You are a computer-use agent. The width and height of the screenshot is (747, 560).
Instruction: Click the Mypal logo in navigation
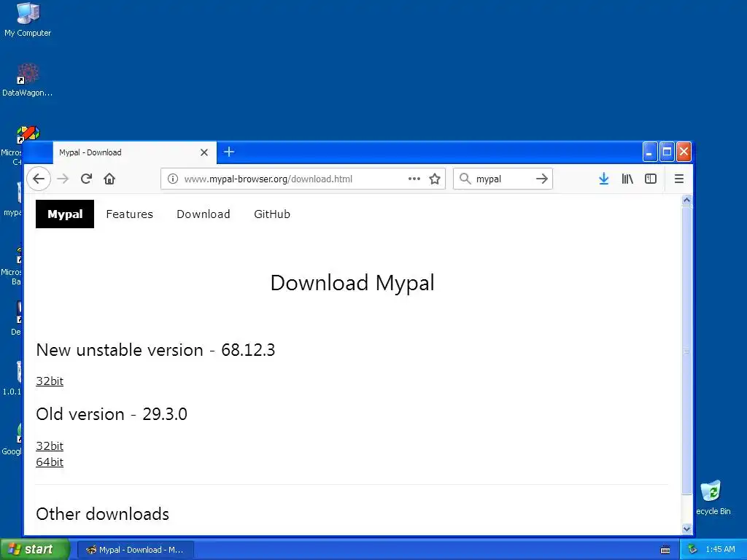[x=65, y=214]
